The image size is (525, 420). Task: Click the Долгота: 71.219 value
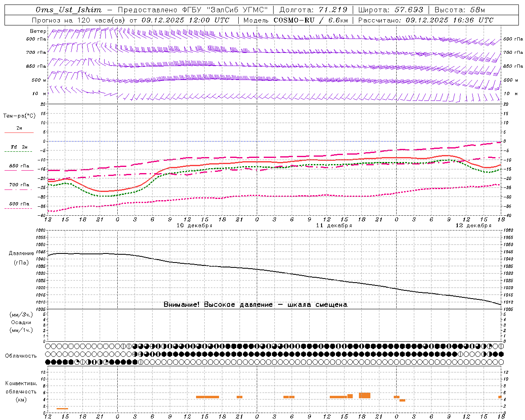[313, 10]
